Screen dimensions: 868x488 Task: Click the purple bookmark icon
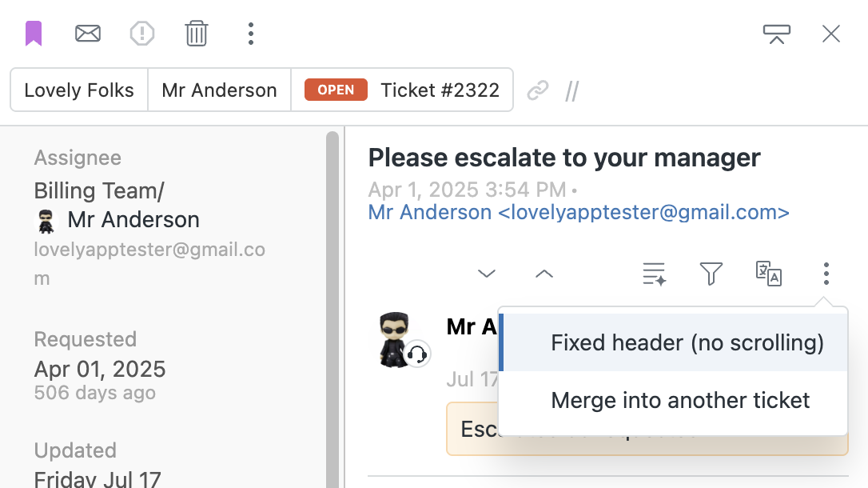[x=34, y=34]
